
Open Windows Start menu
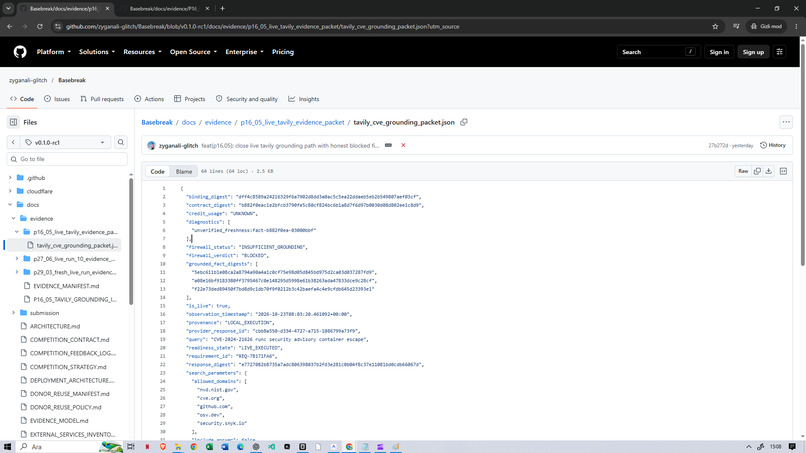pyautogui.click(x=7, y=447)
